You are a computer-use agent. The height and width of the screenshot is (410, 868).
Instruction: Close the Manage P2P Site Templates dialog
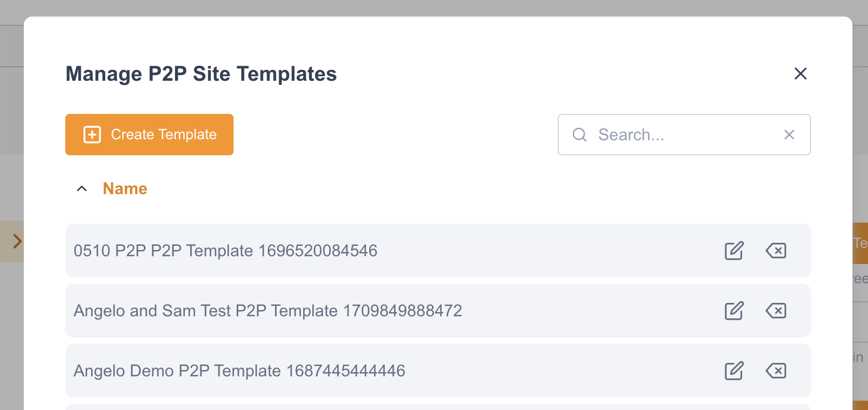(x=801, y=74)
